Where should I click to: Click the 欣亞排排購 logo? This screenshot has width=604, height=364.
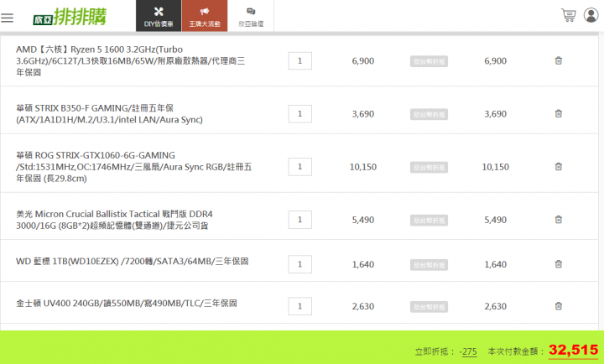pos(70,17)
